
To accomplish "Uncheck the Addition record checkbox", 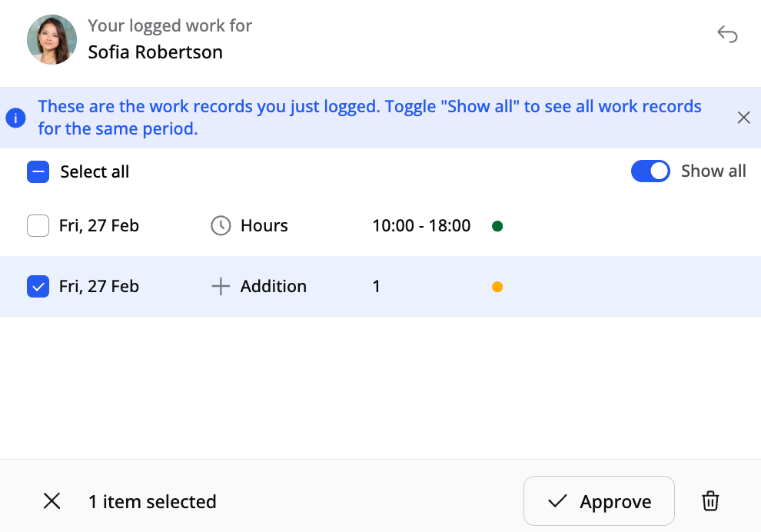I will (x=38, y=287).
